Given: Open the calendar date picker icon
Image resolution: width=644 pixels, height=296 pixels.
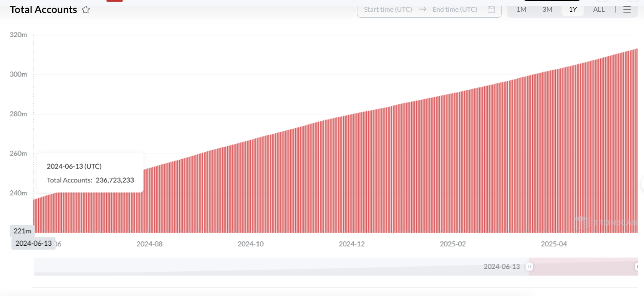Looking at the screenshot, I should coord(491,9).
